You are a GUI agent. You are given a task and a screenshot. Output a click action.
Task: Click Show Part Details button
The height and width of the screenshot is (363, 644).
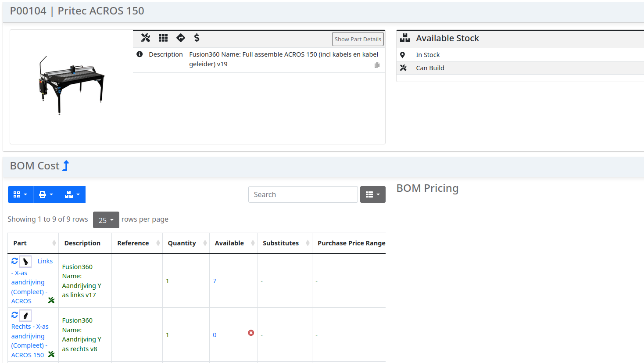click(x=358, y=39)
